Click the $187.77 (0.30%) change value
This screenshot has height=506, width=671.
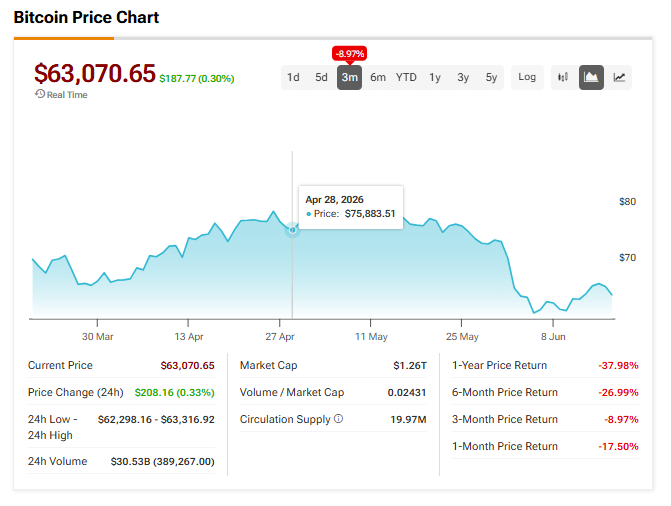point(197,79)
